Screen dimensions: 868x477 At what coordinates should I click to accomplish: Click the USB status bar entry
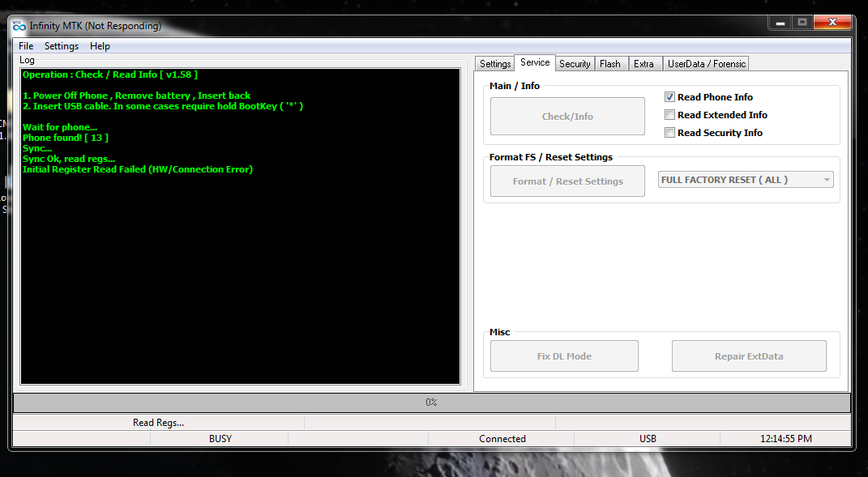point(648,438)
